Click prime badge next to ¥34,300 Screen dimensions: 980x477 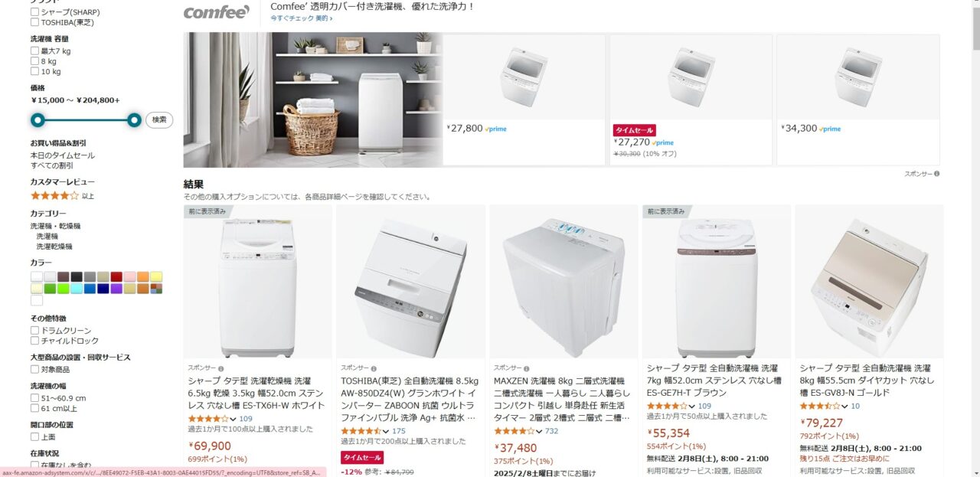830,129
